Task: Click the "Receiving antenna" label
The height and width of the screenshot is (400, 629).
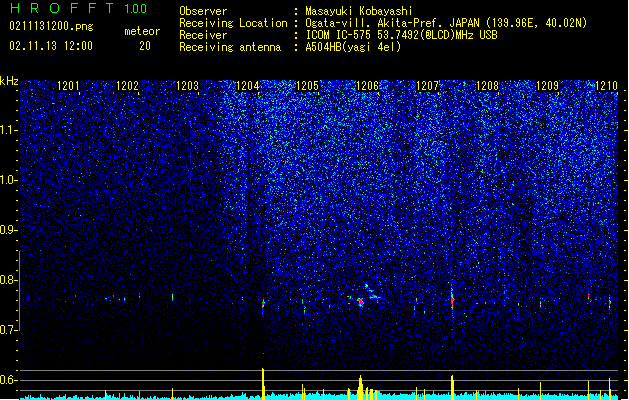Action: click(230, 47)
